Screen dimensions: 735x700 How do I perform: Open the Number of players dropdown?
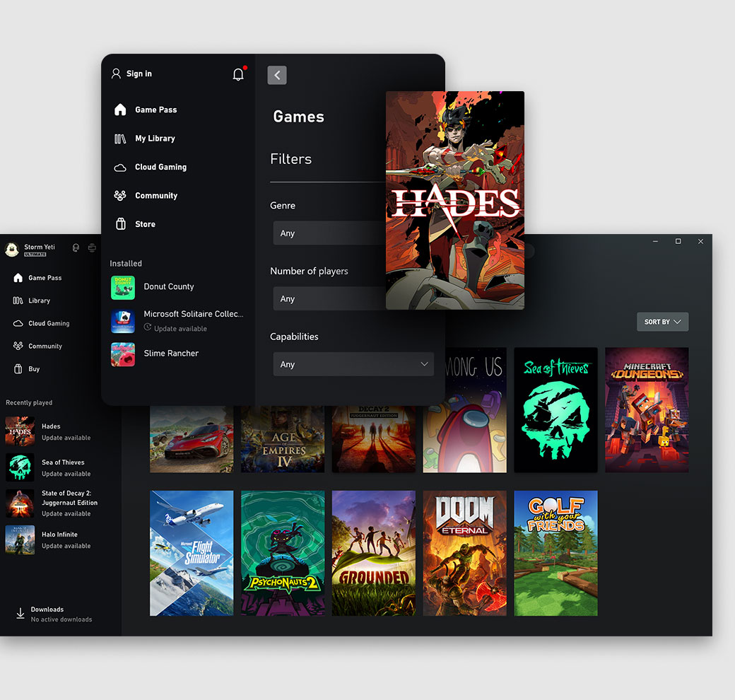[x=329, y=298]
